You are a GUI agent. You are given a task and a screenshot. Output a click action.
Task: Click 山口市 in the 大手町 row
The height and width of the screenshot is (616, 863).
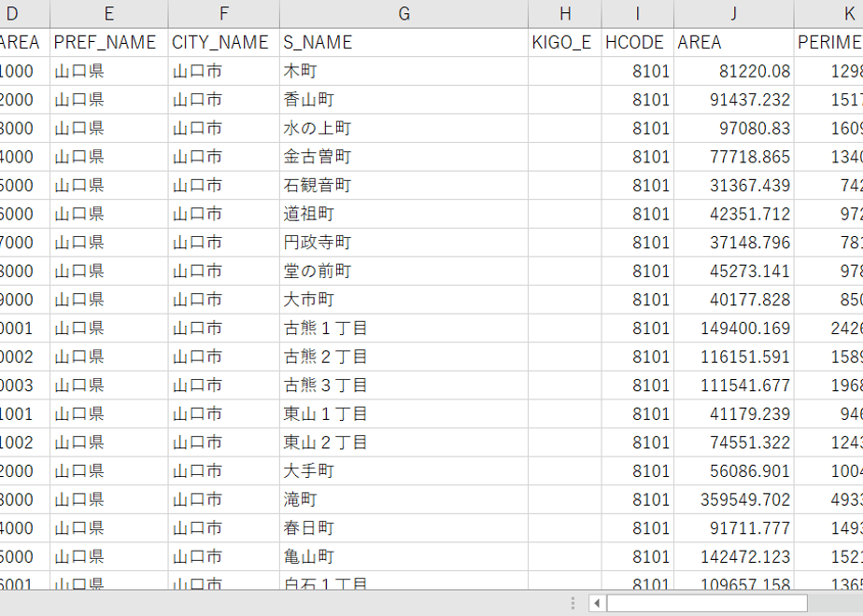point(224,471)
